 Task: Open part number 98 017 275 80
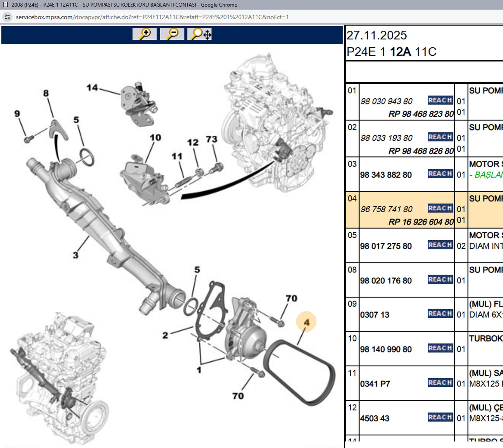pyautogui.click(x=386, y=246)
